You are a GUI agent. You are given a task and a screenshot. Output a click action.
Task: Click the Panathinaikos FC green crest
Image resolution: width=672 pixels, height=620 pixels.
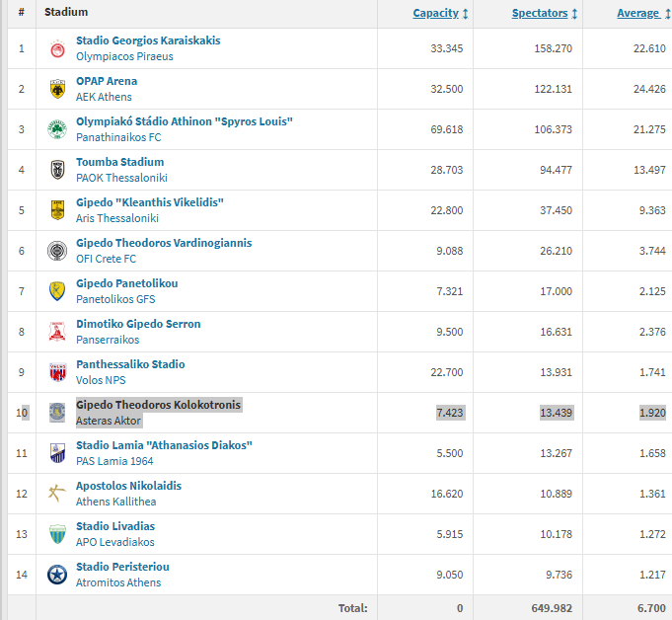coord(57,129)
